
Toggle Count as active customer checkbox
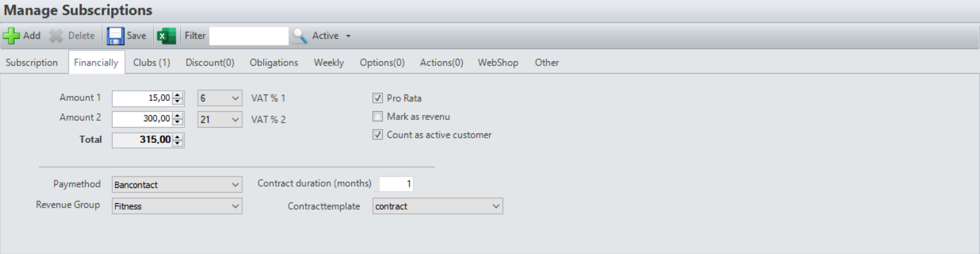378,135
